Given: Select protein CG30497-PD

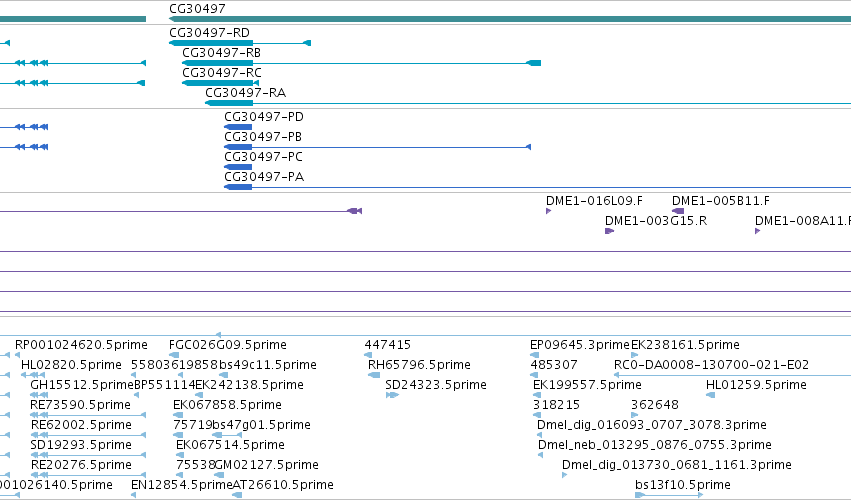Looking at the screenshot, I should [264, 117].
